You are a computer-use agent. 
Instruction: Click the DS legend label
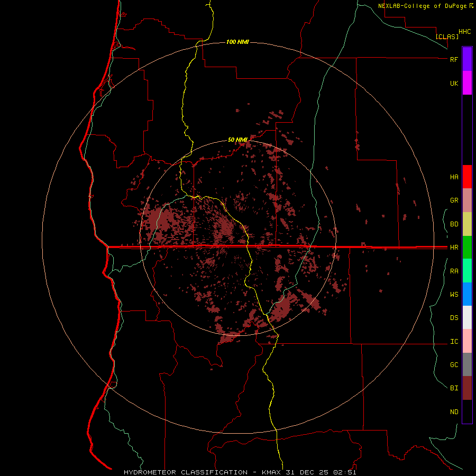pos(454,318)
